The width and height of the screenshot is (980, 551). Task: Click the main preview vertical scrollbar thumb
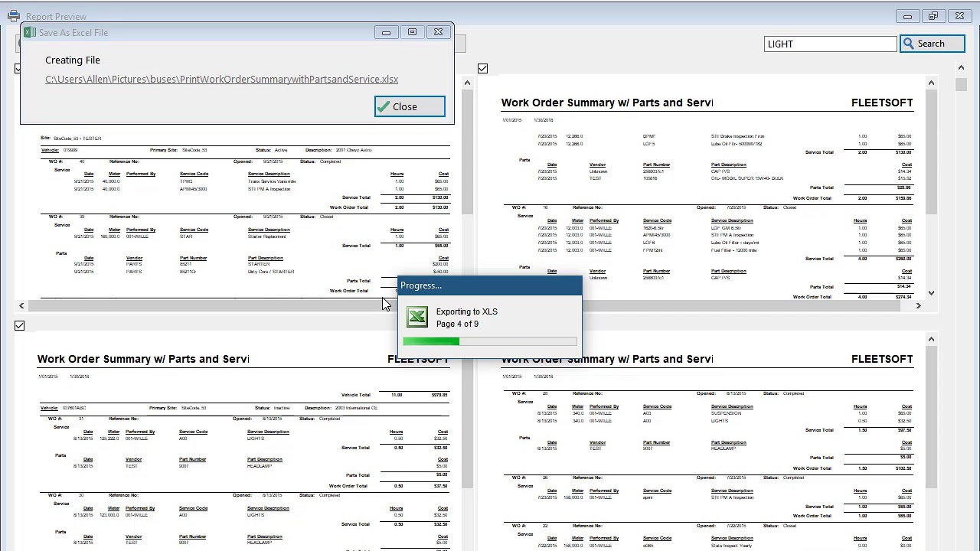[961, 83]
